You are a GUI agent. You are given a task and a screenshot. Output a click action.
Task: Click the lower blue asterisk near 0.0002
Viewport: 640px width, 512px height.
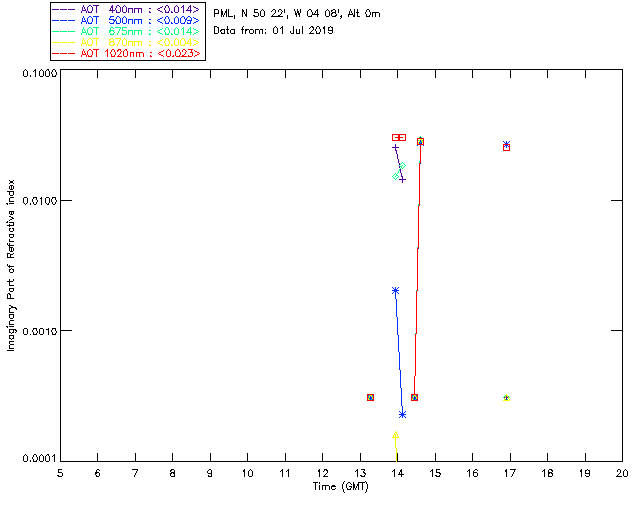[x=402, y=415]
